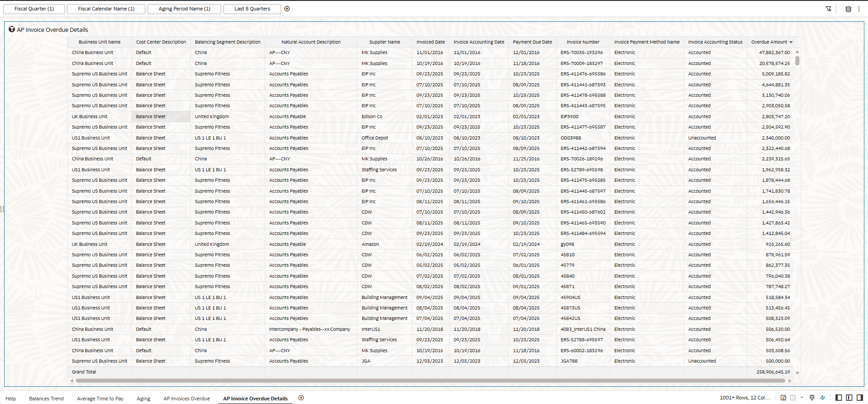This screenshot has width=868, height=404.
Task: Open the traffic-light watchlist icon top right
Action: point(848,9)
